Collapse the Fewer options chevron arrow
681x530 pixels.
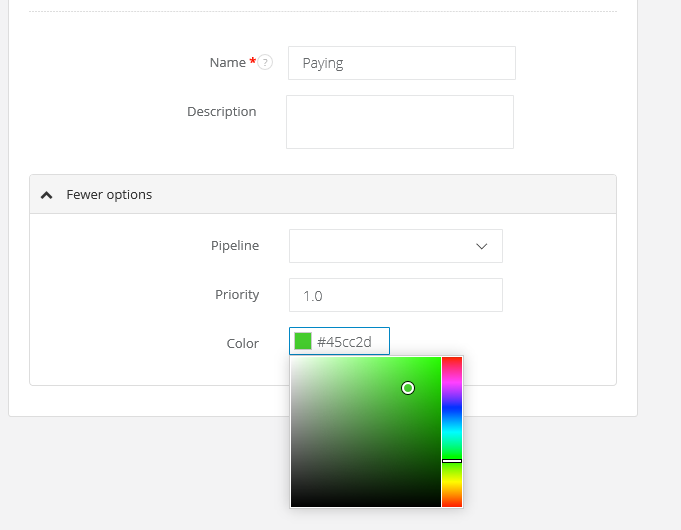[46, 195]
